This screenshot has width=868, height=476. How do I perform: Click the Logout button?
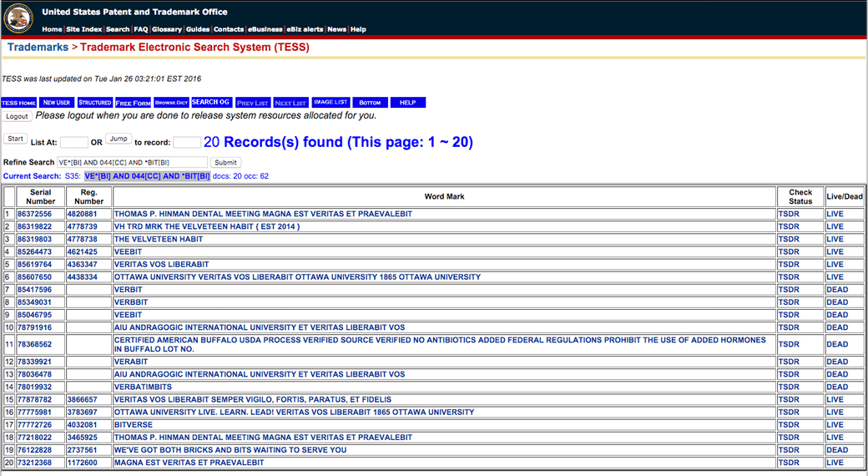pyautogui.click(x=17, y=116)
